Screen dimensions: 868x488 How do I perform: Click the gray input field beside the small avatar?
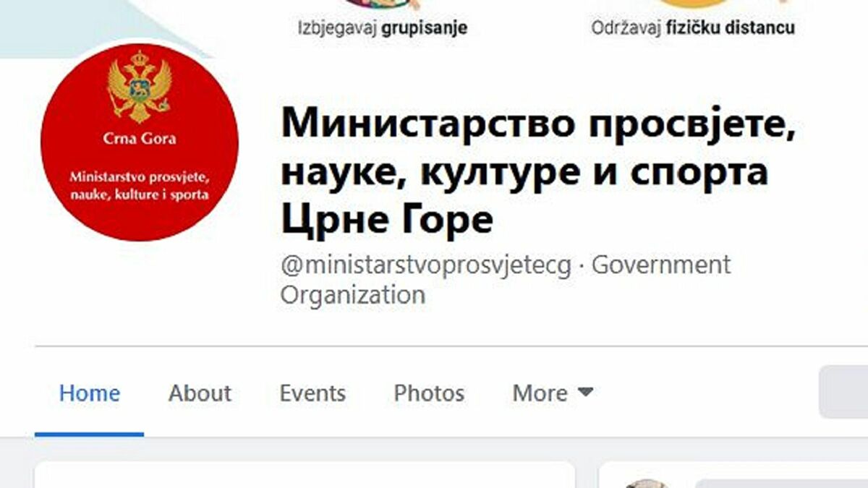[781, 483]
